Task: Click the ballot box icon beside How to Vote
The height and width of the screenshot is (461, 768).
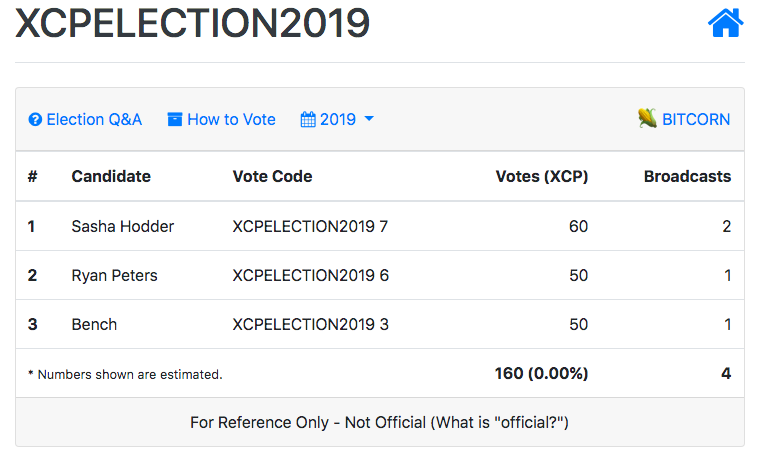Action: 174,119
